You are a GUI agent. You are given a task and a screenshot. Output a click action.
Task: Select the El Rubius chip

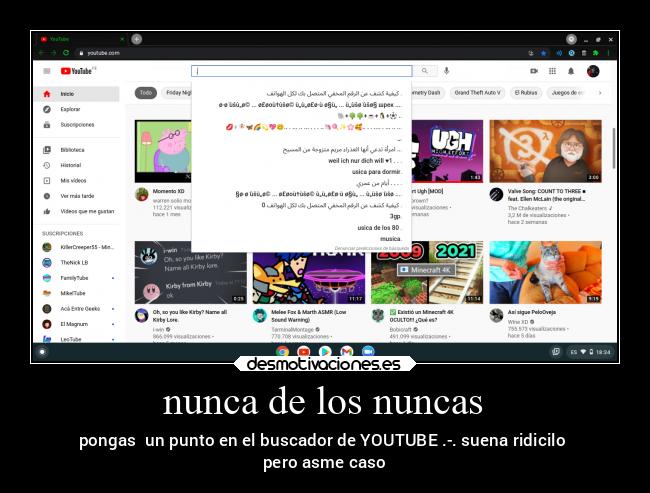(526, 93)
